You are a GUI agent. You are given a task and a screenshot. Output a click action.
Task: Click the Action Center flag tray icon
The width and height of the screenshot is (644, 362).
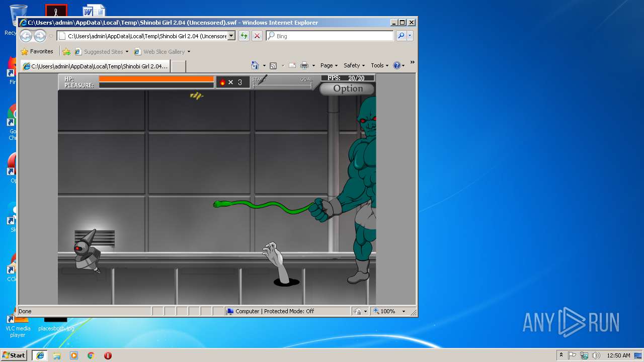pos(572,355)
